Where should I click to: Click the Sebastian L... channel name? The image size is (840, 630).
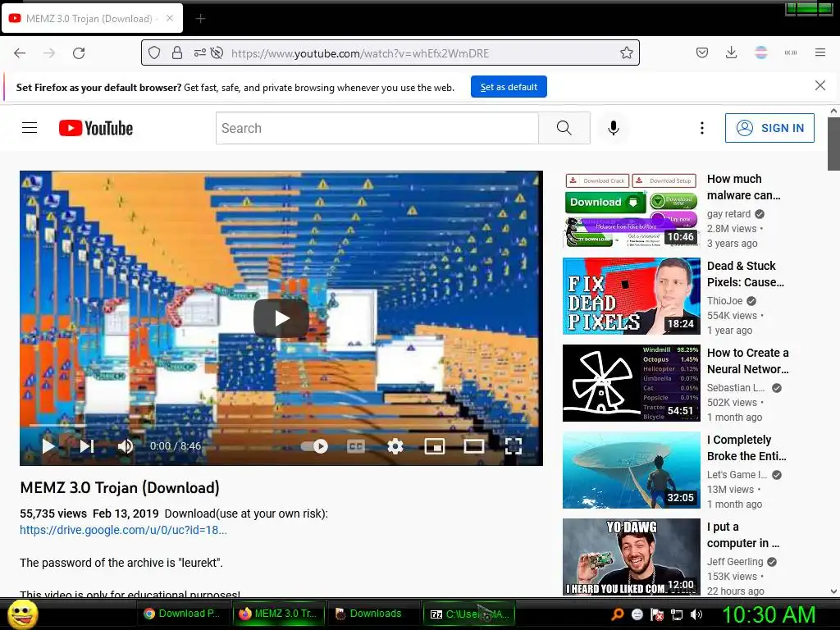tap(736, 387)
